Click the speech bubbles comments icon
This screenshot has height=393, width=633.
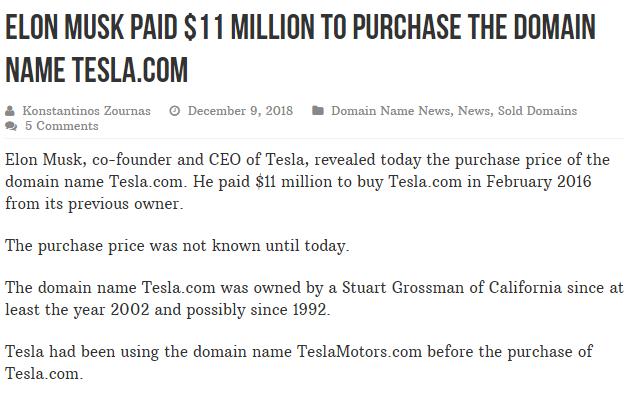tap(11, 126)
